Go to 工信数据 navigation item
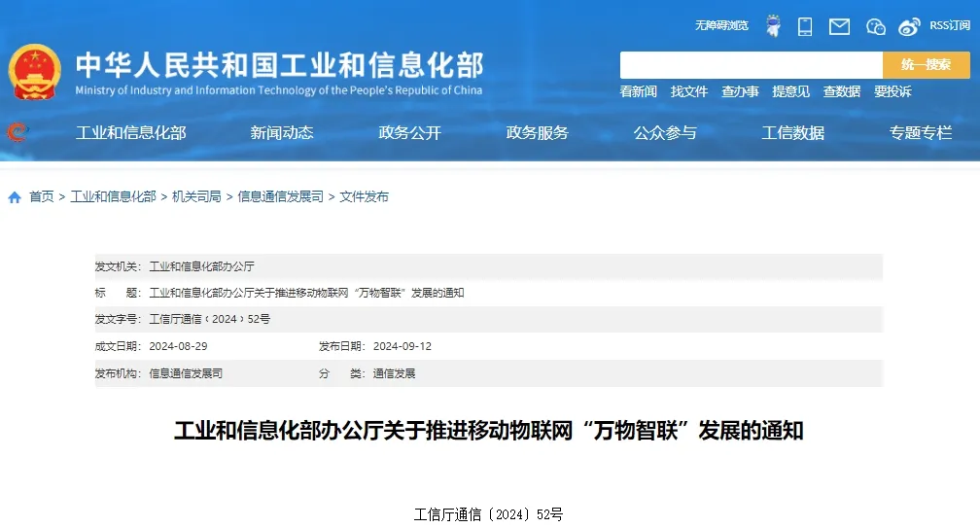 [792, 133]
